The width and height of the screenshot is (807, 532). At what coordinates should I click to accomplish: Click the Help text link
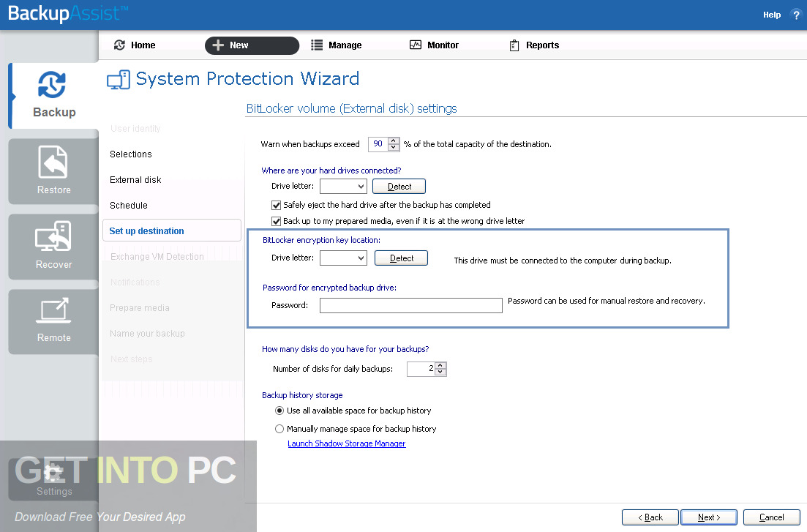771,15
